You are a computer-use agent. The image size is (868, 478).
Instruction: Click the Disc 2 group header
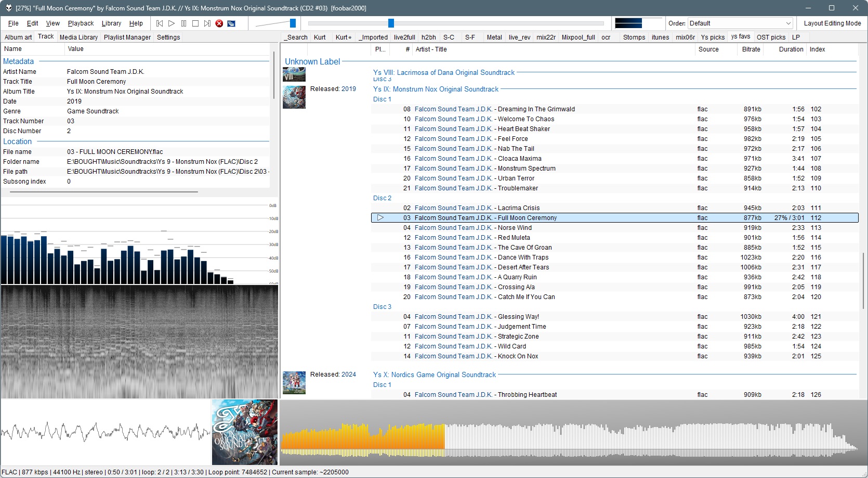pyautogui.click(x=382, y=198)
